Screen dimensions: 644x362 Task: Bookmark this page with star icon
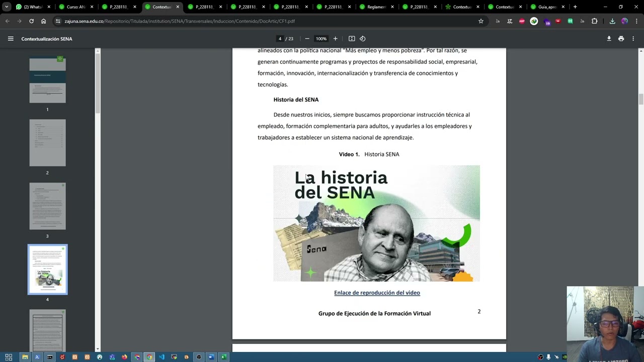coord(481,21)
